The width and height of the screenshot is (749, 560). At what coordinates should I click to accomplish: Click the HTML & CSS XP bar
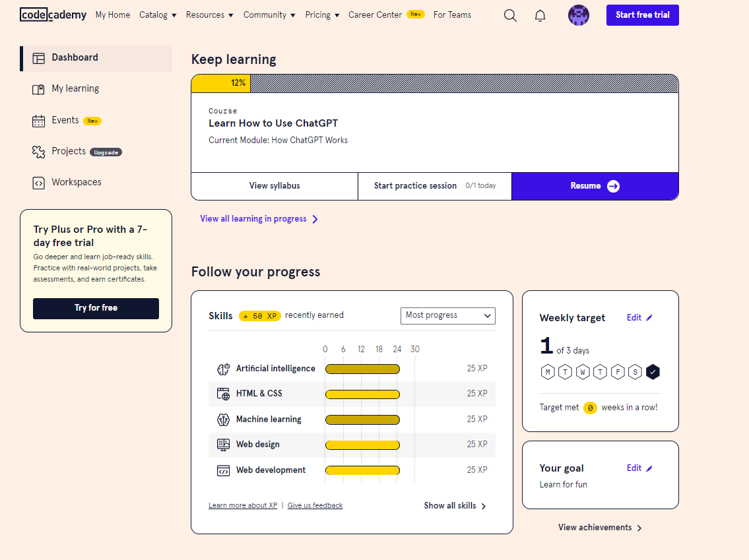tap(362, 394)
